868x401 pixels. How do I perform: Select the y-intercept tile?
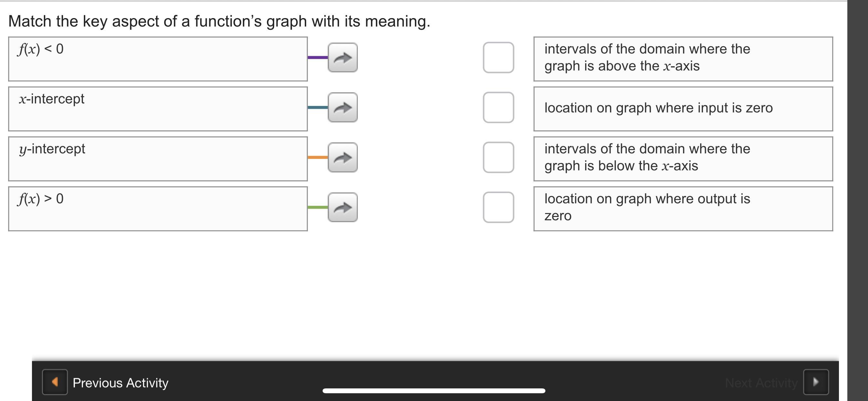coord(158,159)
